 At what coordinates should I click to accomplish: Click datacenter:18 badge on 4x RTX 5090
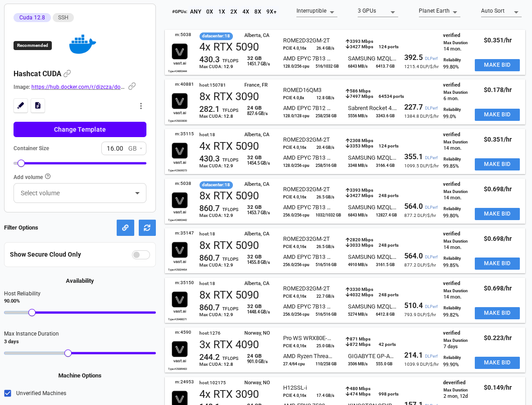(x=216, y=36)
